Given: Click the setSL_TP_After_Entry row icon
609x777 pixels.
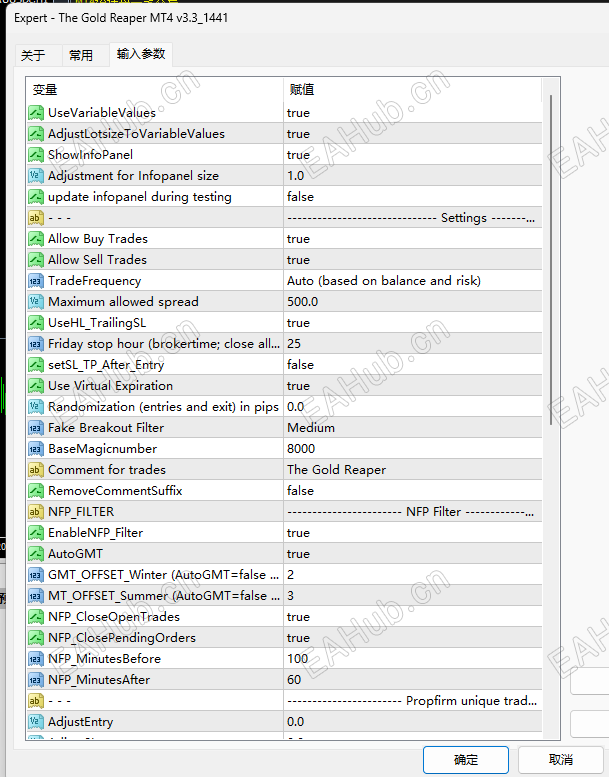Looking at the screenshot, I should [x=36, y=365].
